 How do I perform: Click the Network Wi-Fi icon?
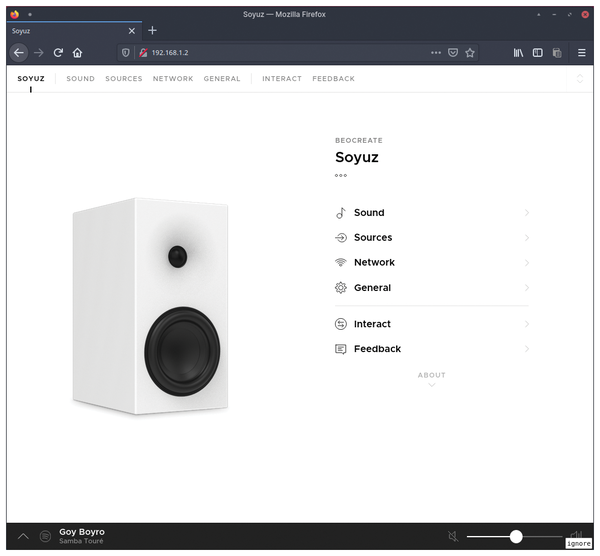[341, 263]
